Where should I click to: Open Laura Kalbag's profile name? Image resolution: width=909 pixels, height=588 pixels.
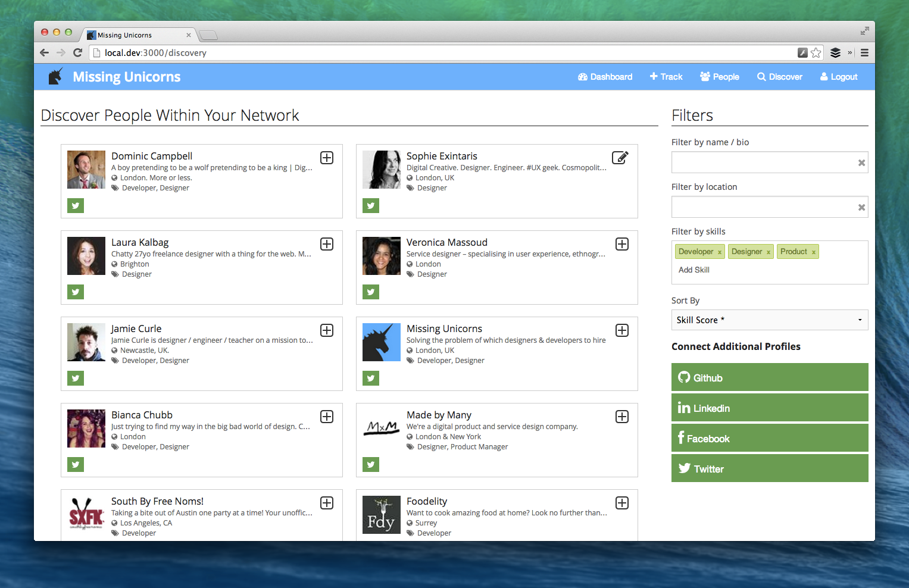point(140,242)
